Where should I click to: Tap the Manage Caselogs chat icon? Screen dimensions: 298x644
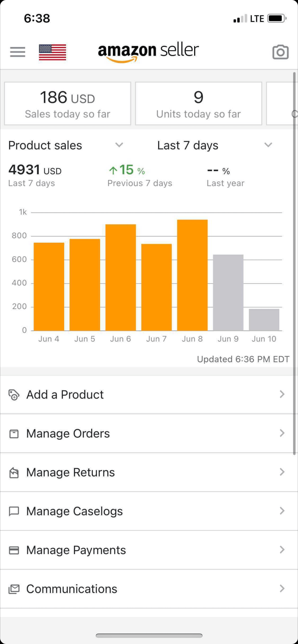click(14, 511)
